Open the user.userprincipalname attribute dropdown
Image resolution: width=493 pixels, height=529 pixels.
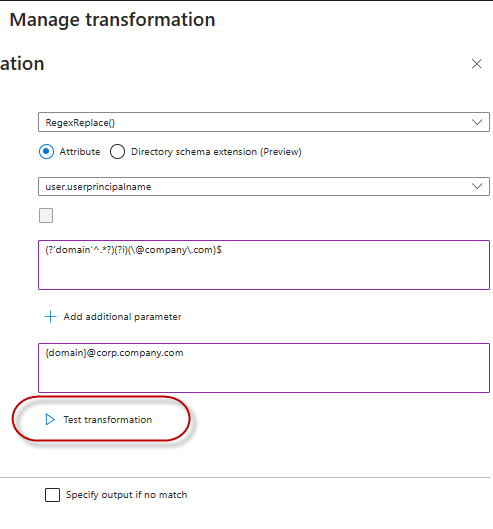point(264,186)
